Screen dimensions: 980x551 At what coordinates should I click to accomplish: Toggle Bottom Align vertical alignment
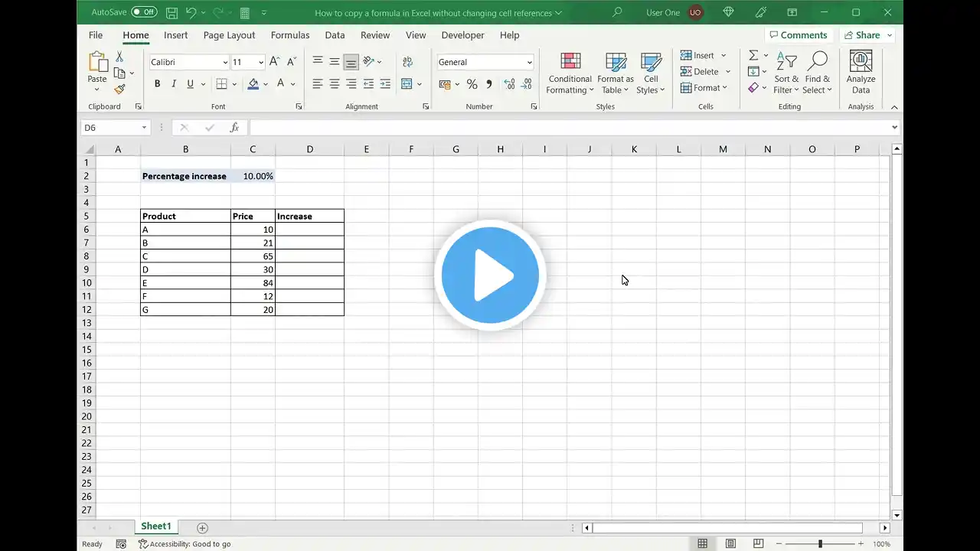coord(351,62)
